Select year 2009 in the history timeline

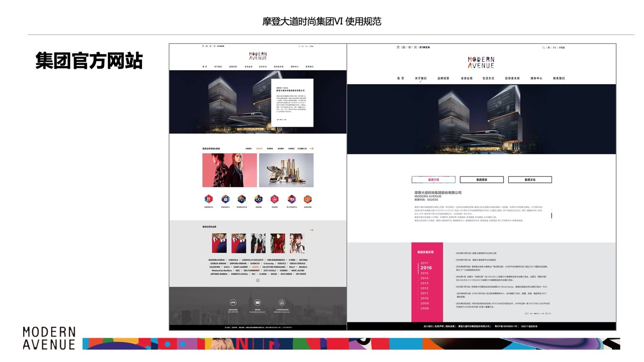click(425, 303)
